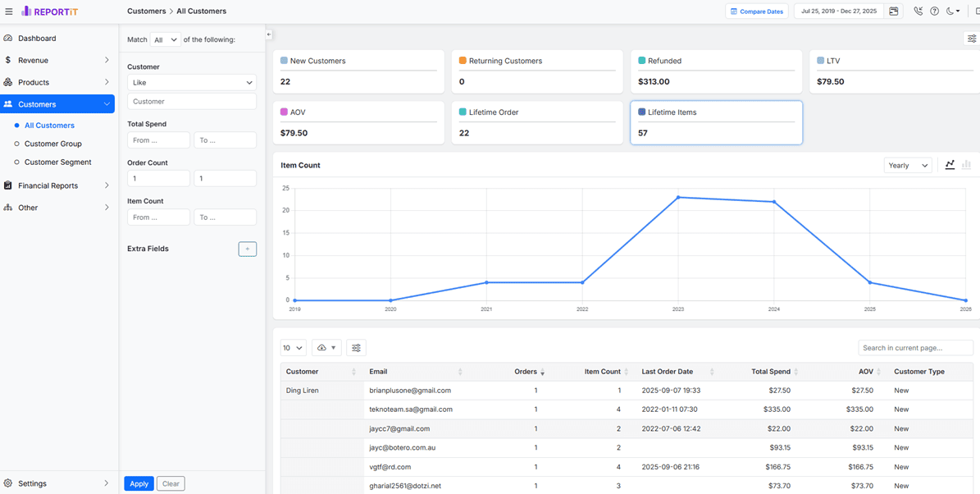The height and width of the screenshot is (494, 980).
Task: Open the Customer 'Like' operator dropdown
Action: tap(191, 83)
